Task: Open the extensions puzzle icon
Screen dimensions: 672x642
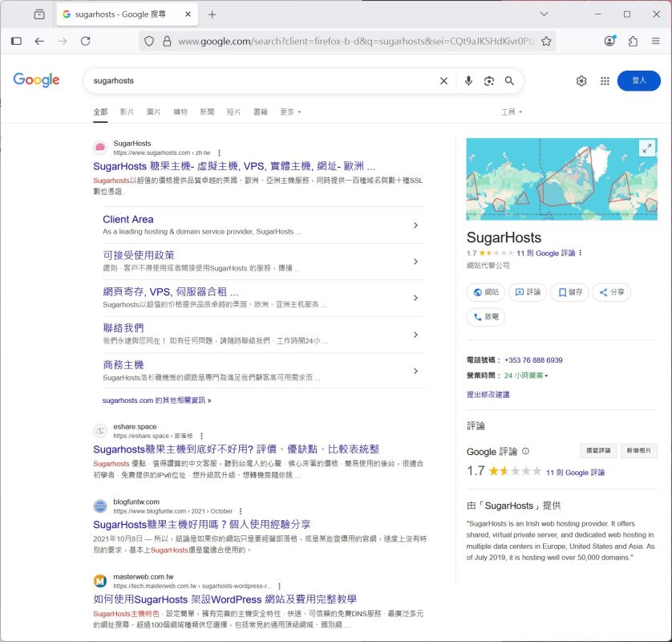Action: 633,41
